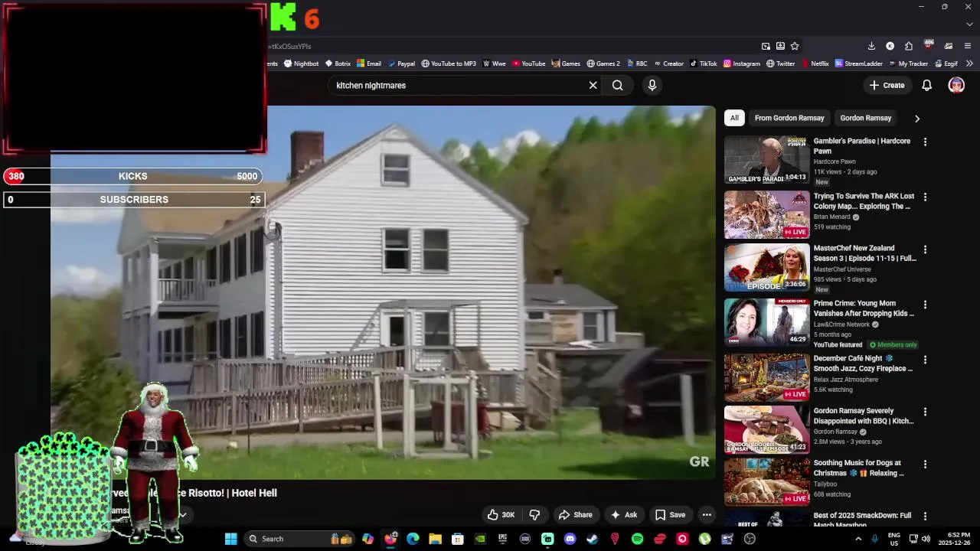Screen dimensions: 980x551
Task: Open options for ARK Lost Colony video
Action: 925,197
